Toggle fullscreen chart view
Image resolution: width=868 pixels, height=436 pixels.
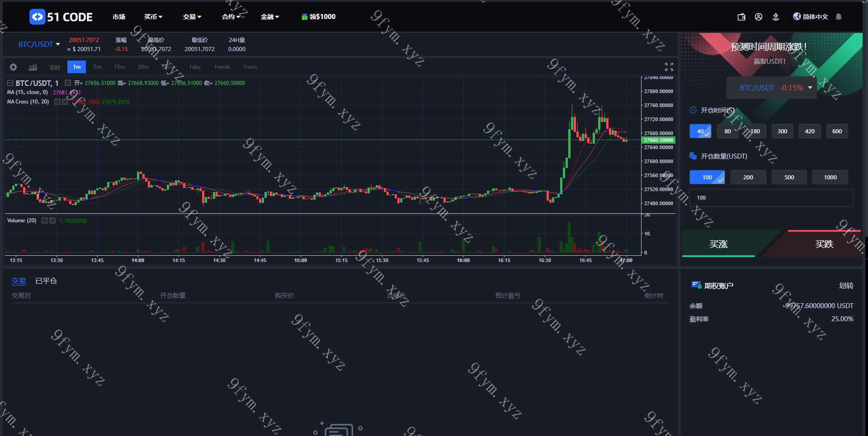point(669,67)
